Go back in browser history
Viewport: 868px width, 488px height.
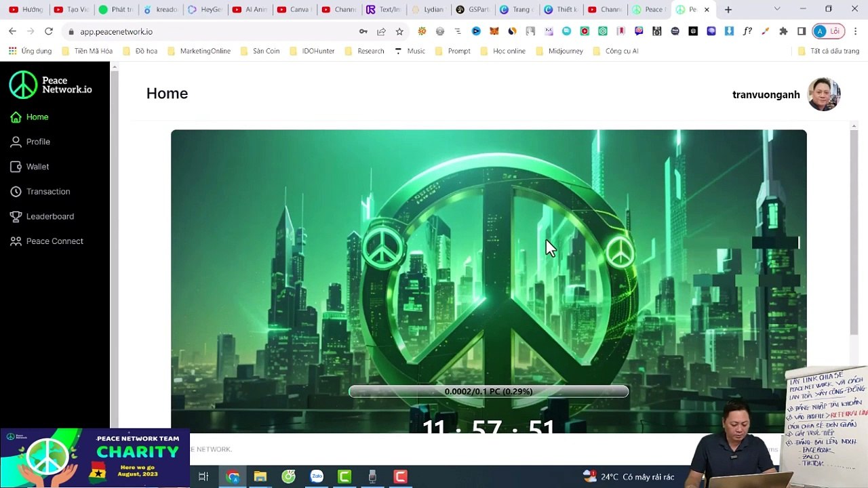click(12, 31)
